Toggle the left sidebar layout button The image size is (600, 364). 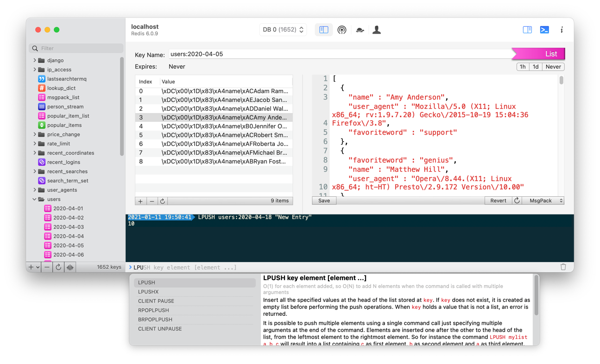click(x=324, y=30)
